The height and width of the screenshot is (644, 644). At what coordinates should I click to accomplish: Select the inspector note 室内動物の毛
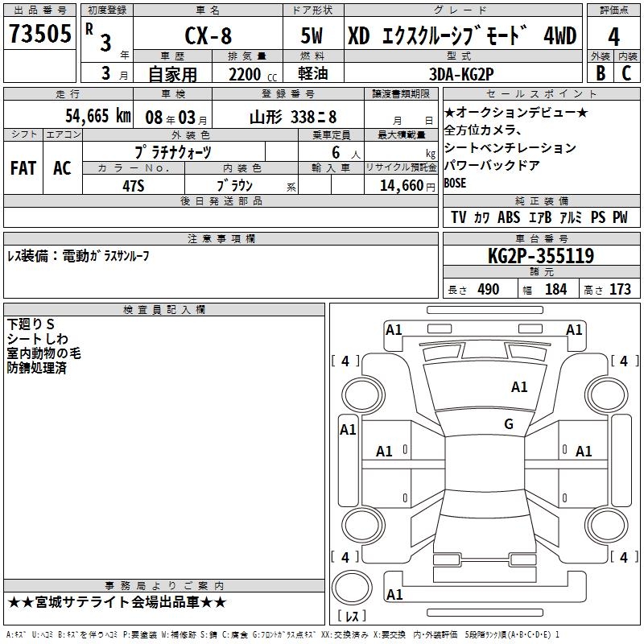coord(43,353)
